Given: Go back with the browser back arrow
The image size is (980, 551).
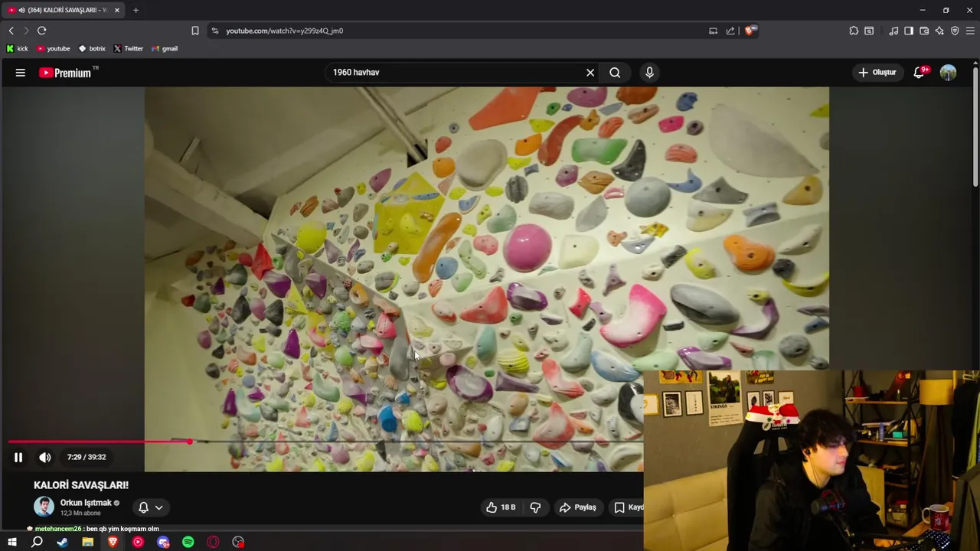Looking at the screenshot, I should (11, 31).
